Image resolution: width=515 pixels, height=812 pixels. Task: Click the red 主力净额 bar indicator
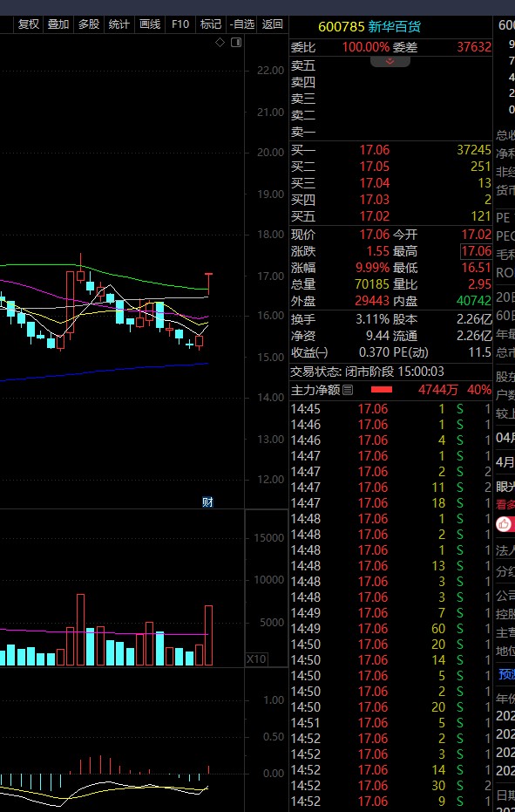(382, 389)
